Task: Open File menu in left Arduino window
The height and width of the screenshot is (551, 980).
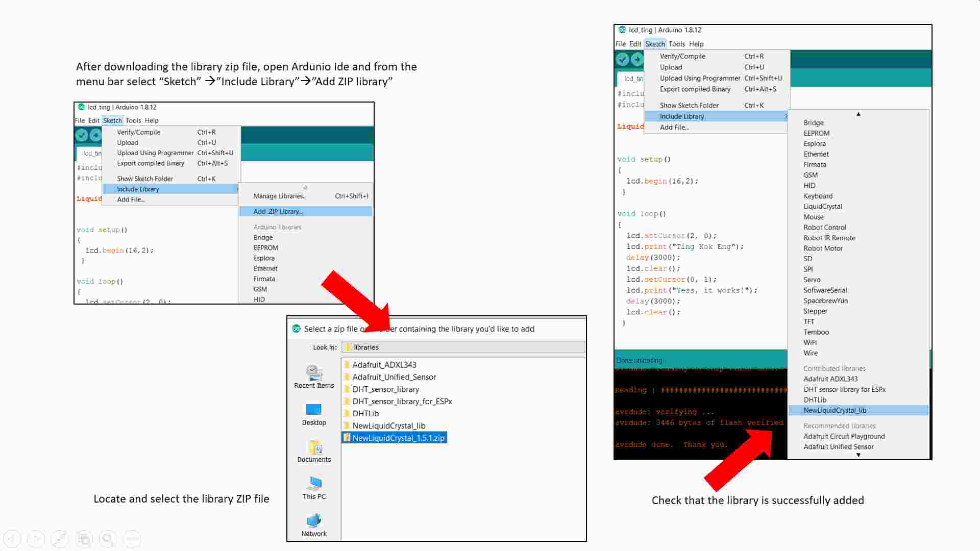Action: coord(80,120)
